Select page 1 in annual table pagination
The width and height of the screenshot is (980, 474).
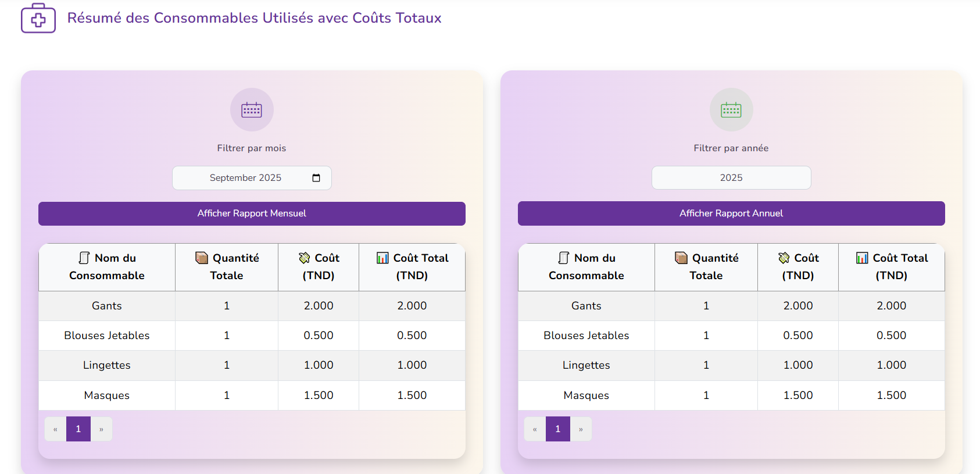tap(558, 429)
